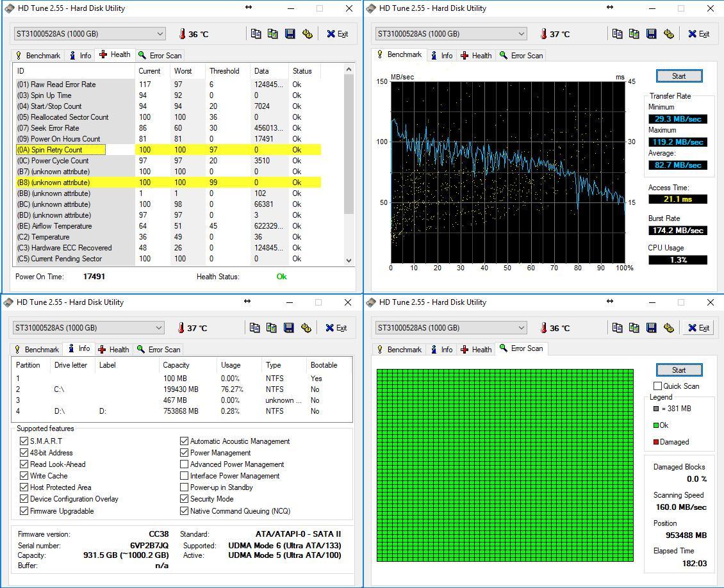Click save floppy icon in Health window toolbar

[x=290, y=34]
